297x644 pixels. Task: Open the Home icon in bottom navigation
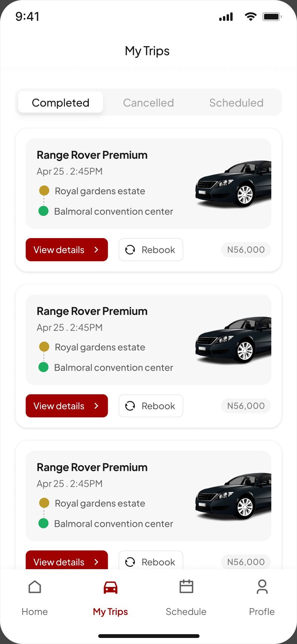(x=35, y=587)
